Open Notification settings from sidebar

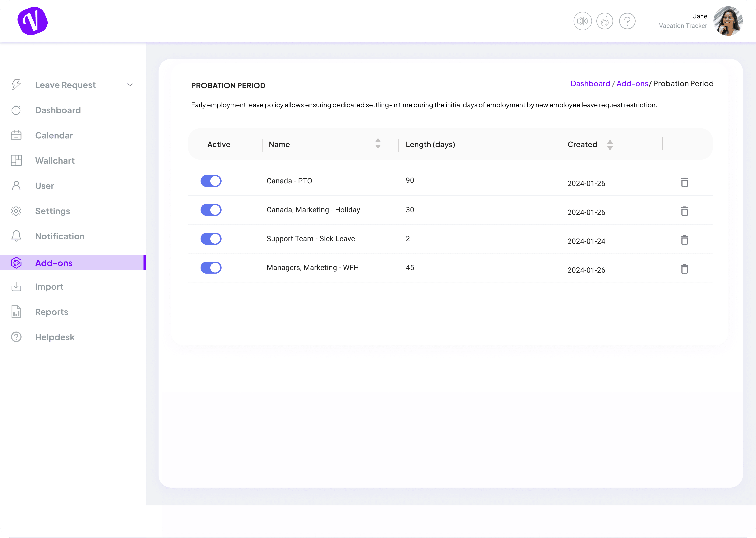pyautogui.click(x=60, y=236)
